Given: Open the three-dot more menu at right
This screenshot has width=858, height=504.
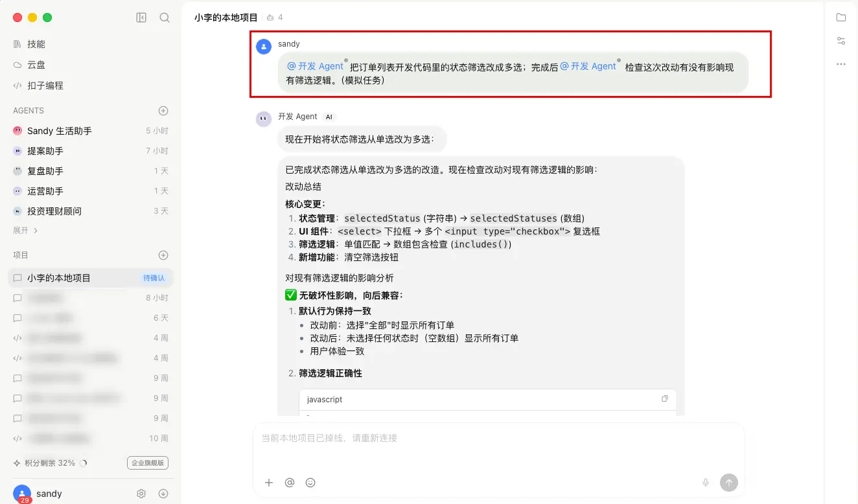Looking at the screenshot, I should click(x=841, y=64).
